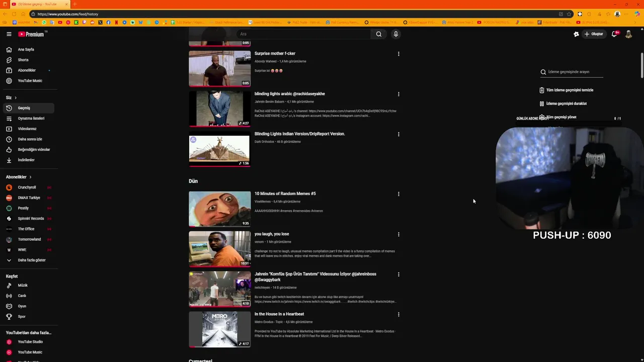
Task: Click Tüm geçmişi yönet
Action: (557, 117)
